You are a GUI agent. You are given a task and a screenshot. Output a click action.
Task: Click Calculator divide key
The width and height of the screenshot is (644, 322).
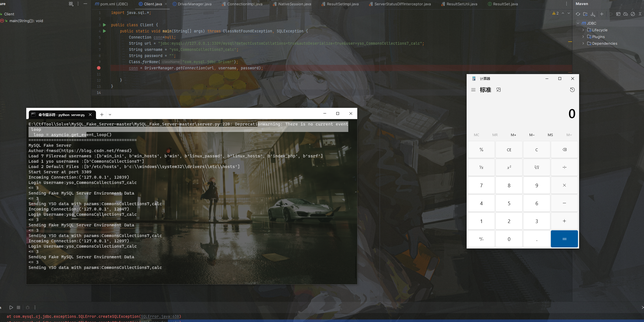point(564,167)
